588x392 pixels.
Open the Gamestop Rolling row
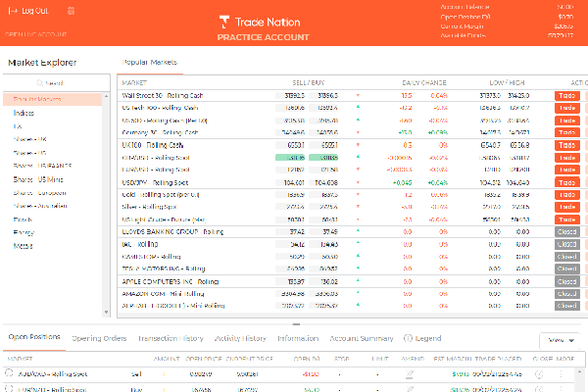352,257
